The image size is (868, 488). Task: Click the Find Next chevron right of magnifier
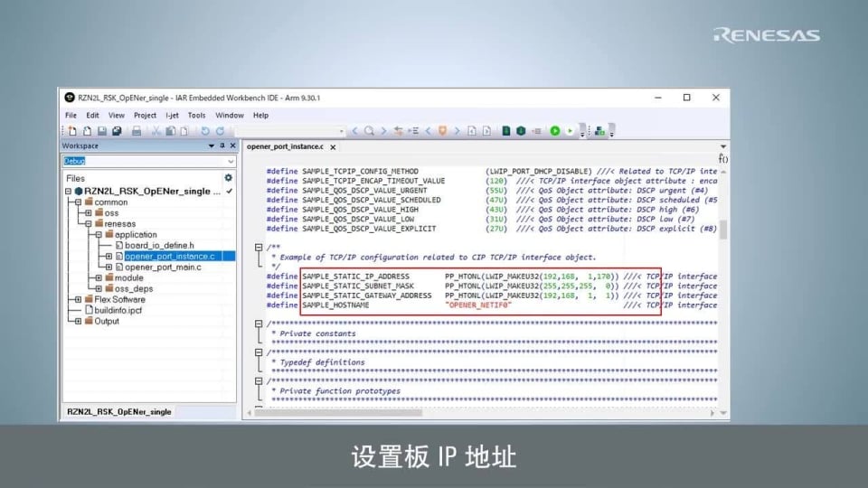[x=383, y=131]
